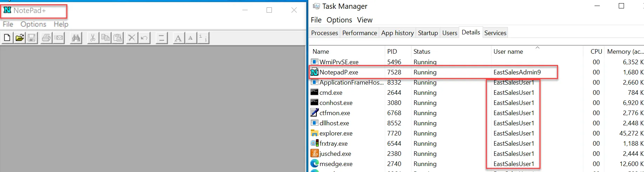Click the undo arrow icon

(144, 38)
